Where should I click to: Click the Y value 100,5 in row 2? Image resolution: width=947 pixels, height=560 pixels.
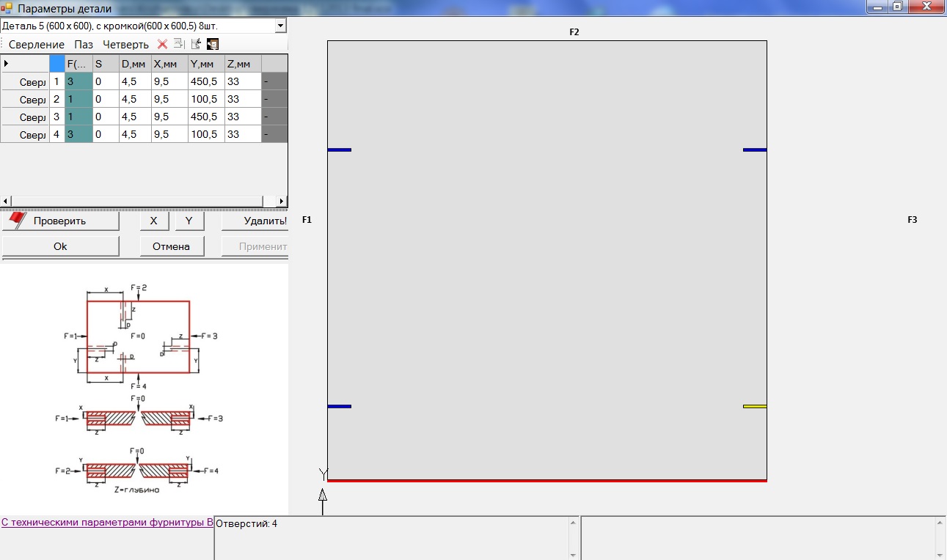pyautogui.click(x=206, y=99)
